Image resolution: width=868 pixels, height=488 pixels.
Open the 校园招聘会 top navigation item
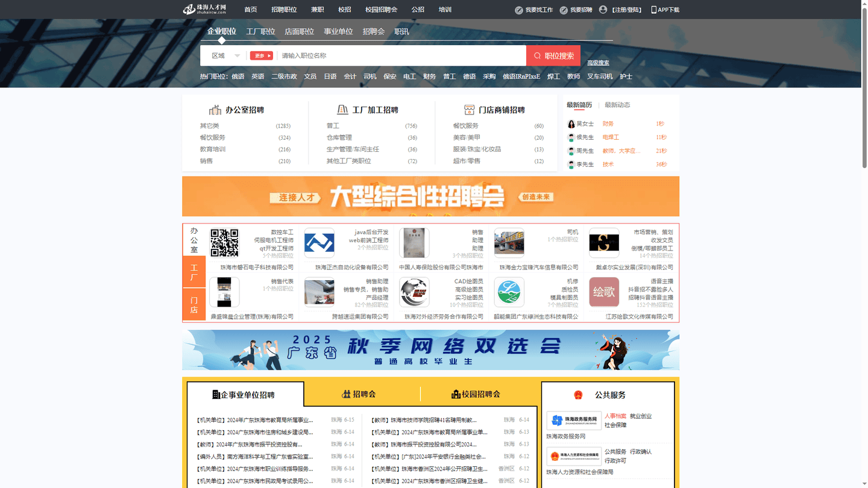382,10
